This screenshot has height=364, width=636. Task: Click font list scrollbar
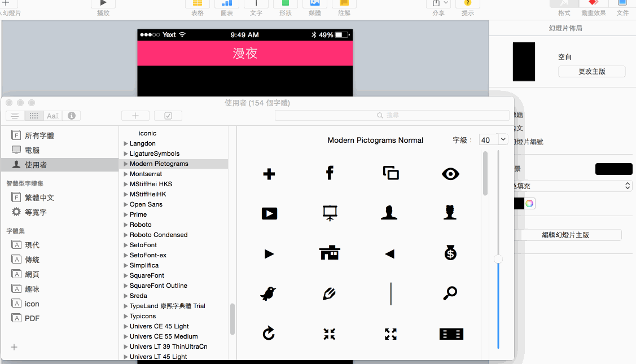coord(233,319)
